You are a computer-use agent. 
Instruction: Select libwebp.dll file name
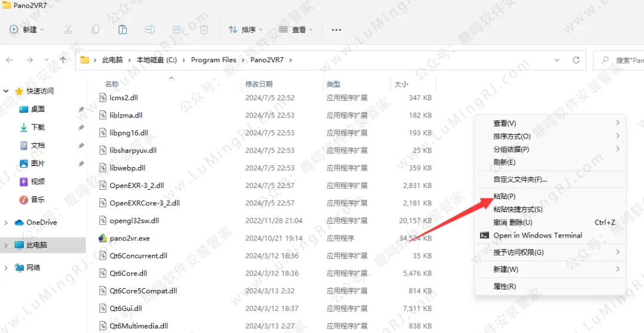128,168
